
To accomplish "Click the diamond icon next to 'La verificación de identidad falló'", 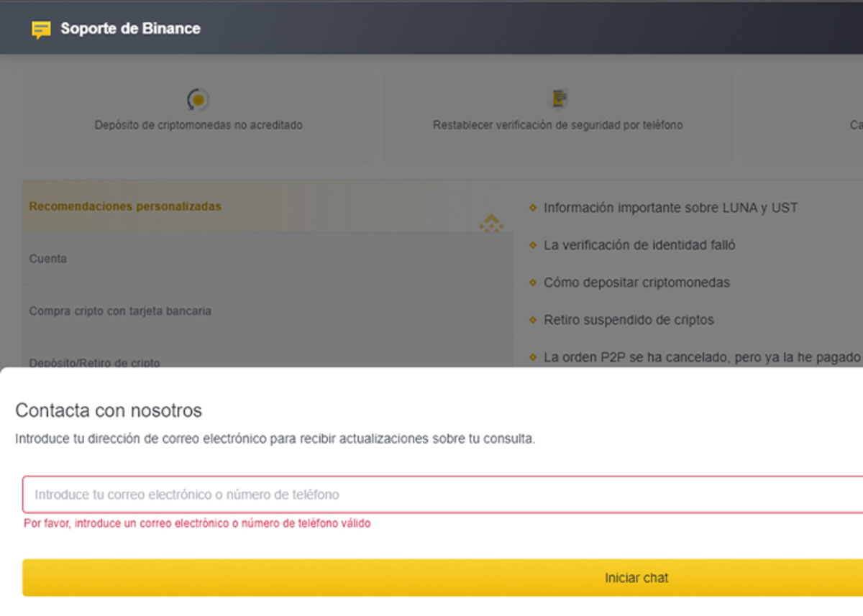I will click(532, 244).
